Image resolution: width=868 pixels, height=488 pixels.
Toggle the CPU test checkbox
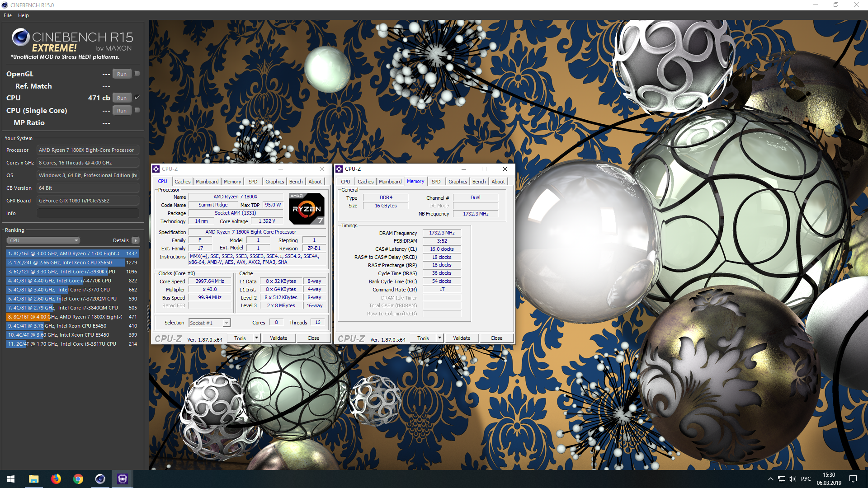pyautogui.click(x=137, y=98)
